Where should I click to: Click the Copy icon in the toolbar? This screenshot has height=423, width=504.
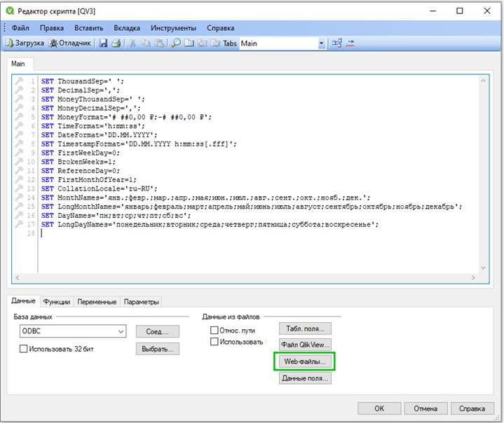(x=146, y=43)
